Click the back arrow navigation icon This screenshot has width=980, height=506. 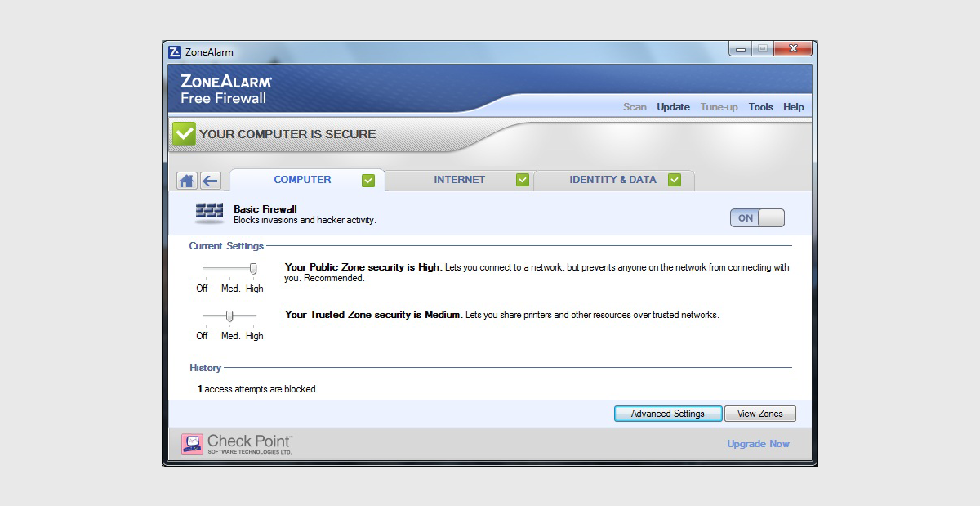pos(210,181)
